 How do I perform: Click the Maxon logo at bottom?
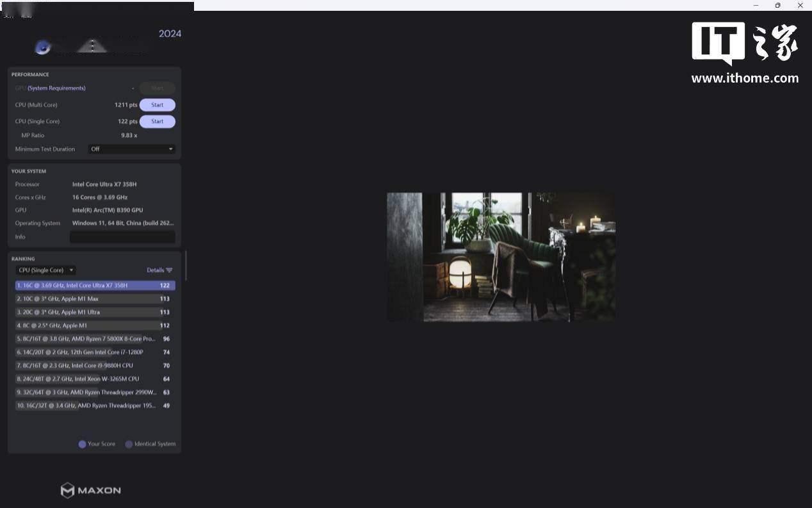(x=91, y=490)
